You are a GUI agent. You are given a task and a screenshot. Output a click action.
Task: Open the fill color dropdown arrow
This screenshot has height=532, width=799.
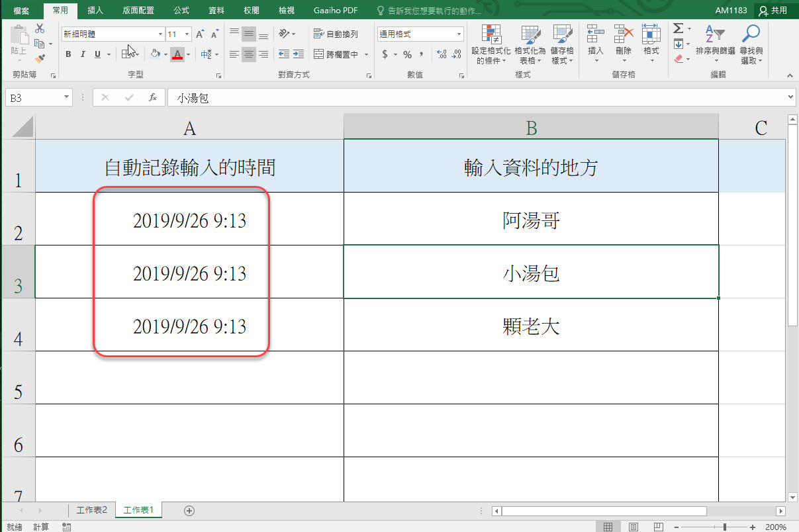point(165,54)
